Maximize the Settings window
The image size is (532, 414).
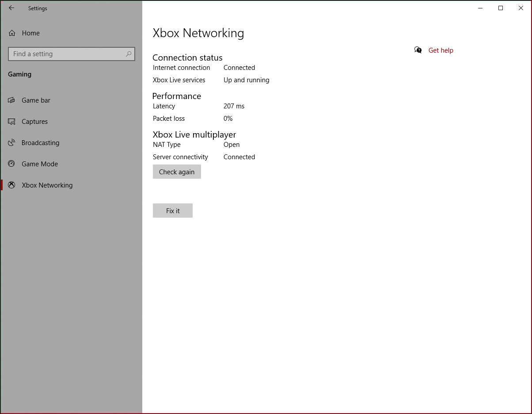point(501,8)
